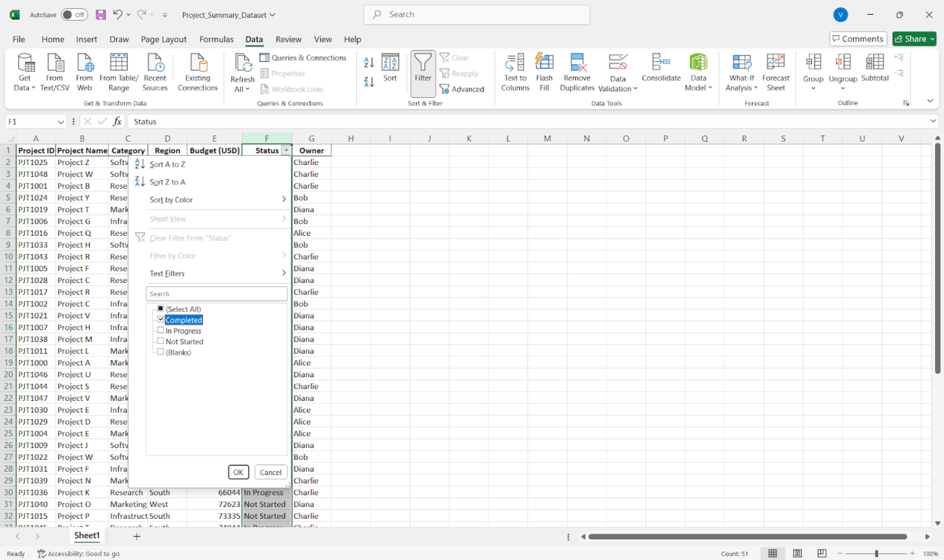Check the In Progress filter checkbox
Screen dimensions: 944x560
click(160, 330)
